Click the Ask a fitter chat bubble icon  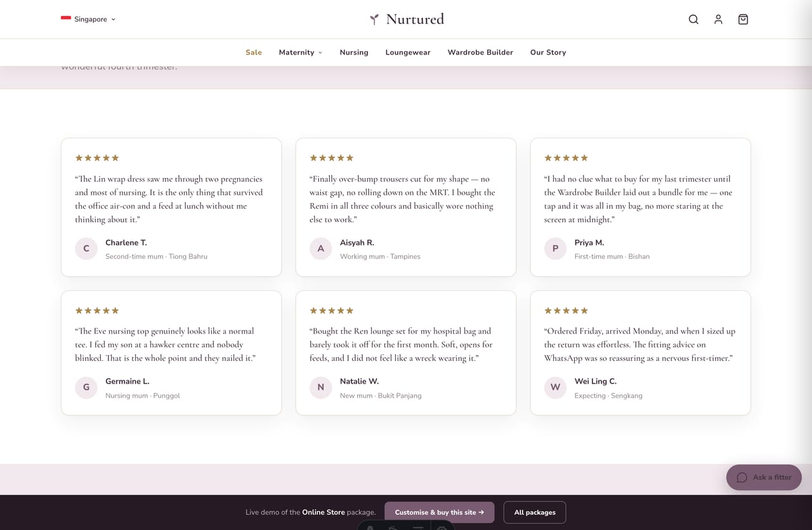click(x=742, y=477)
